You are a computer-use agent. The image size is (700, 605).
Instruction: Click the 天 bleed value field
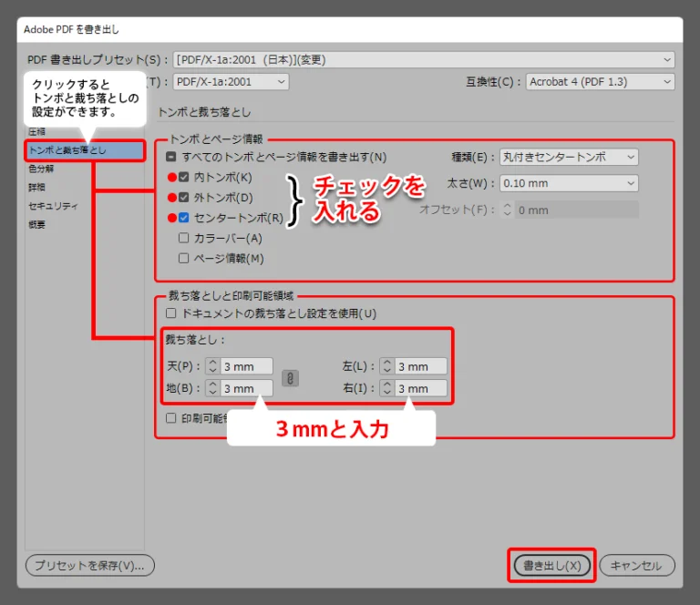tap(246, 366)
